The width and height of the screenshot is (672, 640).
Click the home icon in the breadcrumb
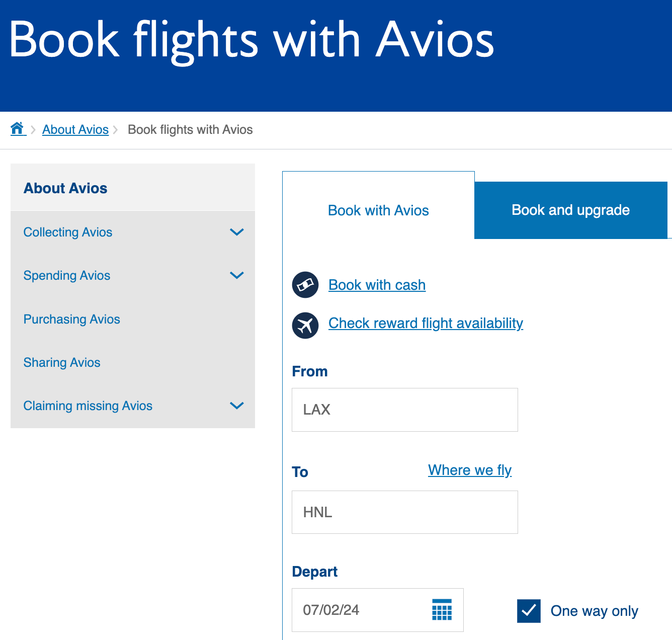pos(18,129)
